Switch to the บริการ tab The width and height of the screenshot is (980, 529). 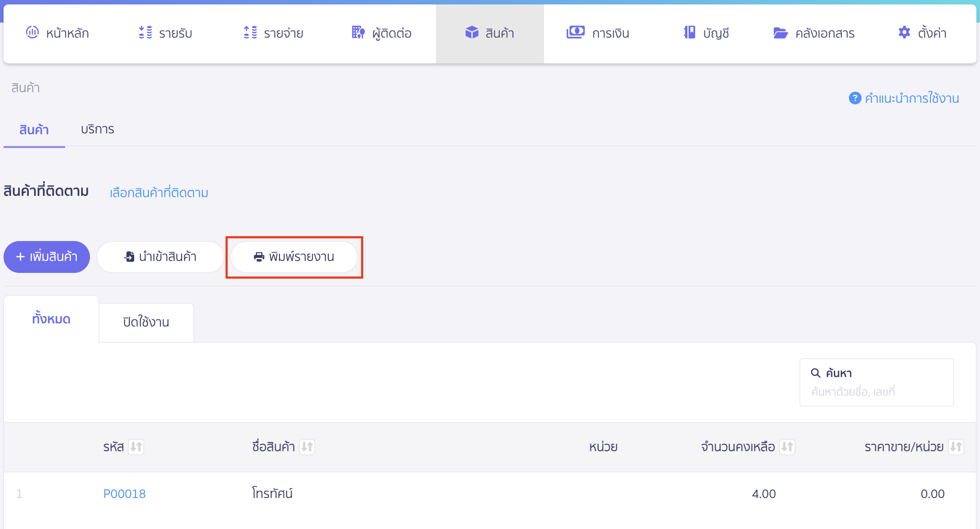coord(97,129)
